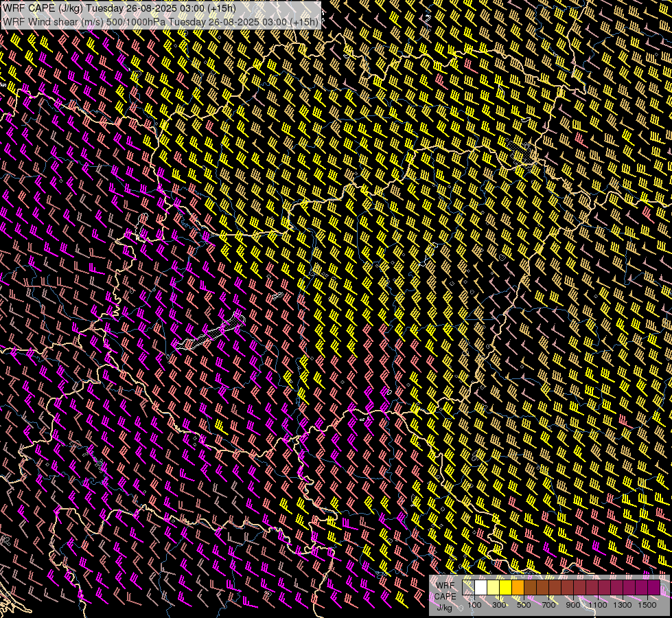Viewport: 672px width, 618px height.
Task: Select the orange 400–500 J/kg legend swatch
Action: point(518,587)
